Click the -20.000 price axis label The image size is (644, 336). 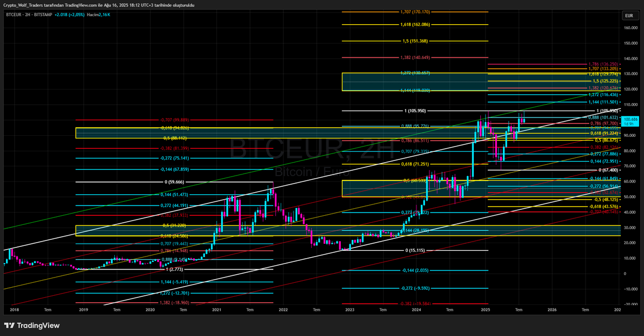(x=630, y=304)
